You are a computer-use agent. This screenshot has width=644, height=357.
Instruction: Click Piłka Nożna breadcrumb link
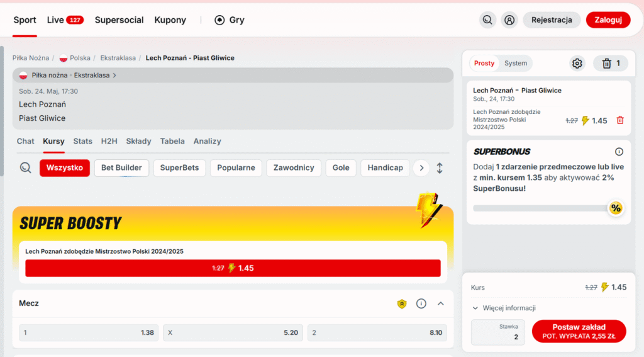tap(31, 58)
